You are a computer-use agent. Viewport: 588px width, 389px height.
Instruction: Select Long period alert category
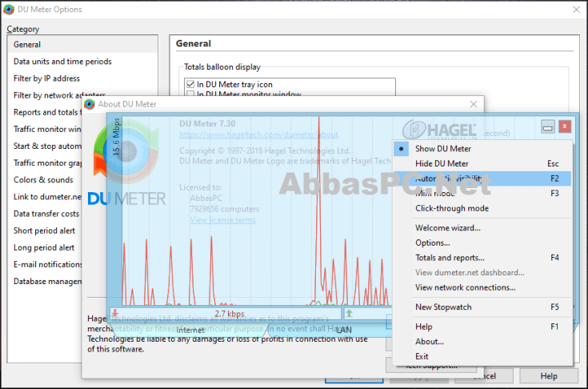pyautogui.click(x=44, y=247)
